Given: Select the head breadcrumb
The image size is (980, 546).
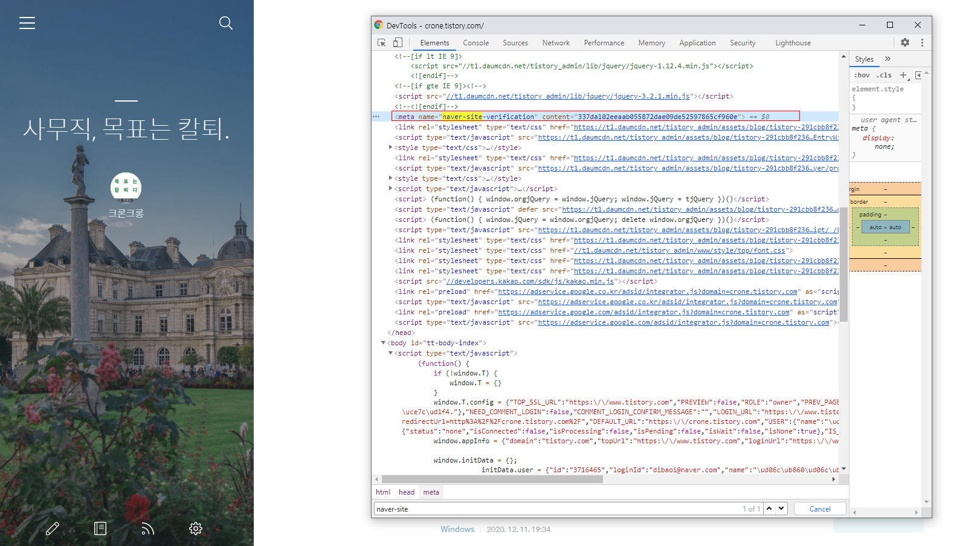Looking at the screenshot, I should click(x=407, y=492).
